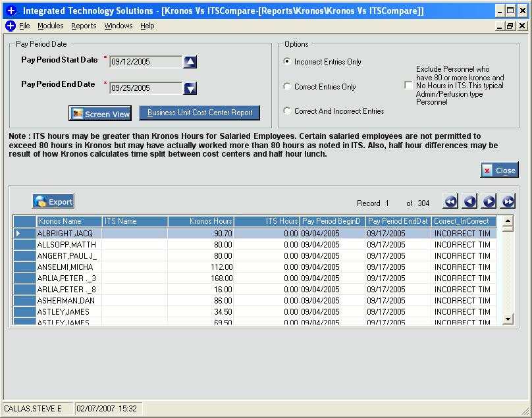This screenshot has width=532, height=418.
Task: Open Pay Period End Date picker arrow
Action: click(x=190, y=88)
